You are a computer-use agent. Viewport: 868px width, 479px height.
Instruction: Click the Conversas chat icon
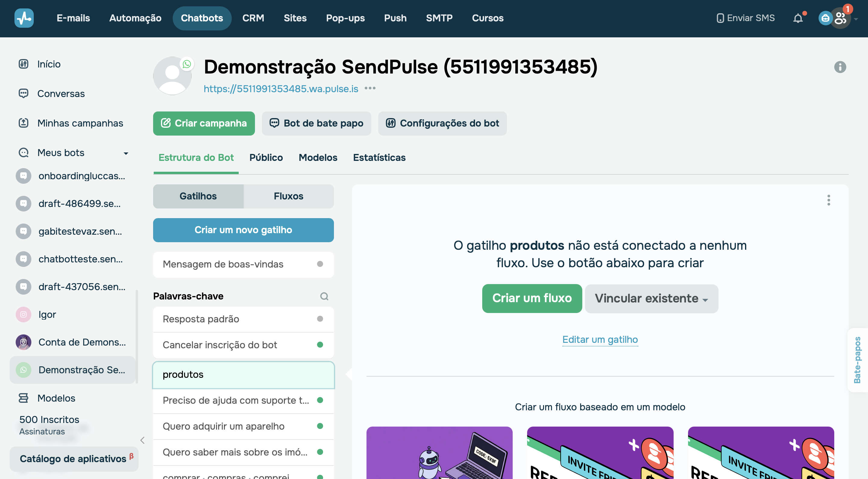pos(23,94)
